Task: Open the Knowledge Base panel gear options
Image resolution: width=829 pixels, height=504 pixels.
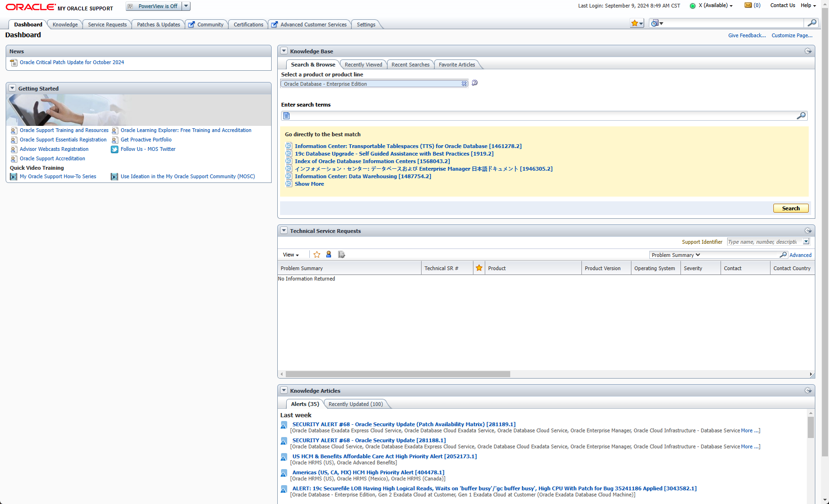Action: (x=808, y=51)
